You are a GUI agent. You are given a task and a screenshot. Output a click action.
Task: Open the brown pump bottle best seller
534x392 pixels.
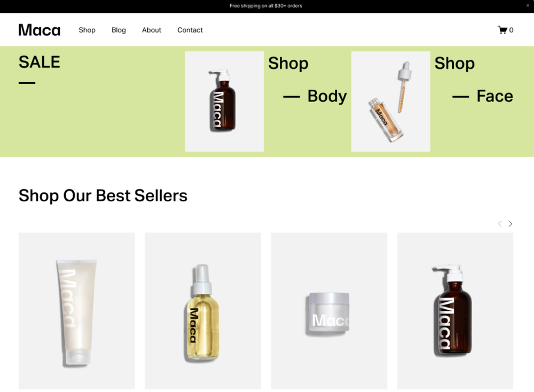[x=455, y=311]
